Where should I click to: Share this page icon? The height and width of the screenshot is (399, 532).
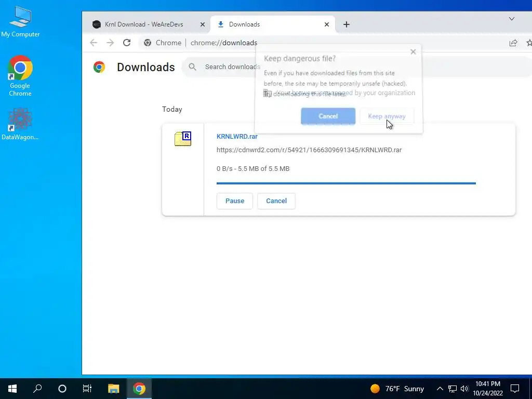(x=513, y=43)
